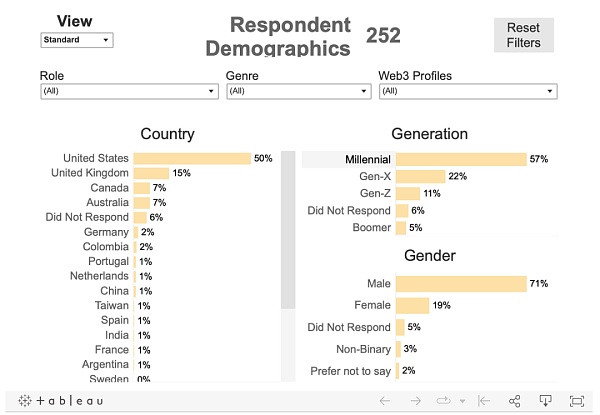Open the replay speed dropdown arrow
600x415 pixels.
click(x=461, y=401)
